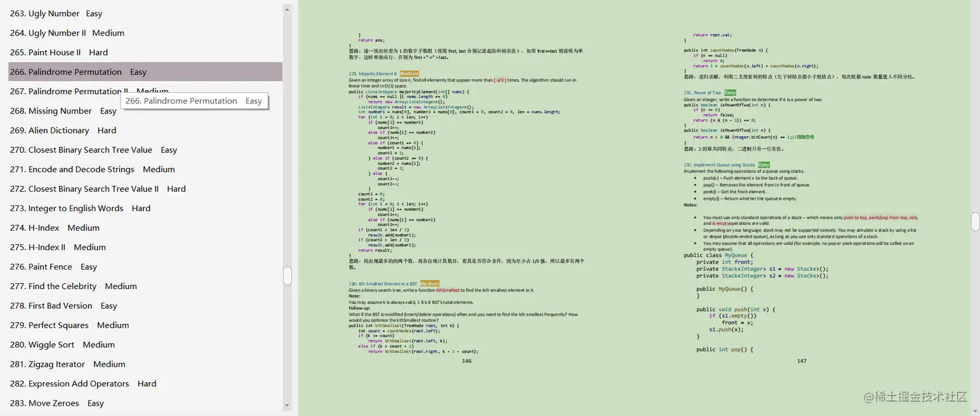Click the 'Follow up:' text on page 146
Viewport: 980px width, 416px height.
click(360, 308)
